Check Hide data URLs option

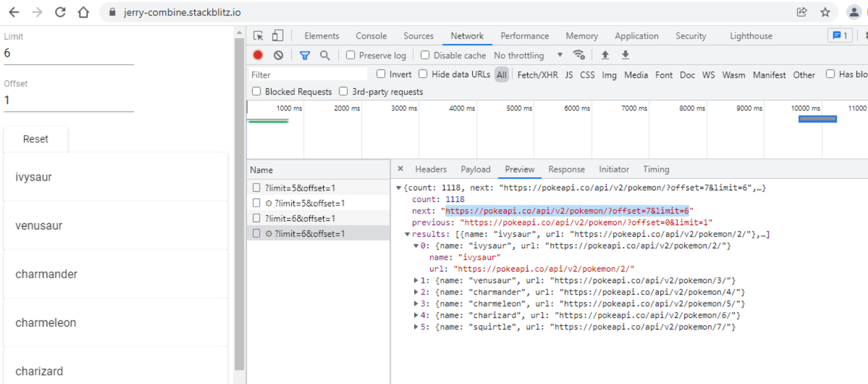pyautogui.click(x=423, y=74)
